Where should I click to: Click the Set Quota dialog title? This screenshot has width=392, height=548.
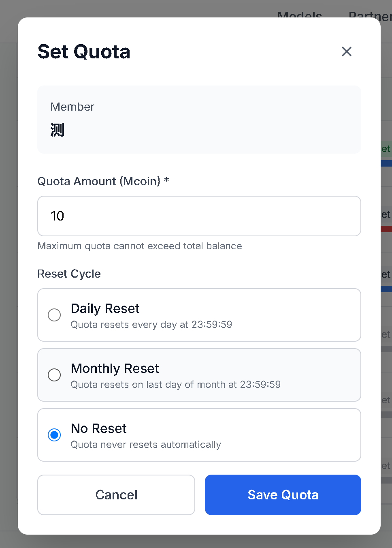tap(84, 52)
